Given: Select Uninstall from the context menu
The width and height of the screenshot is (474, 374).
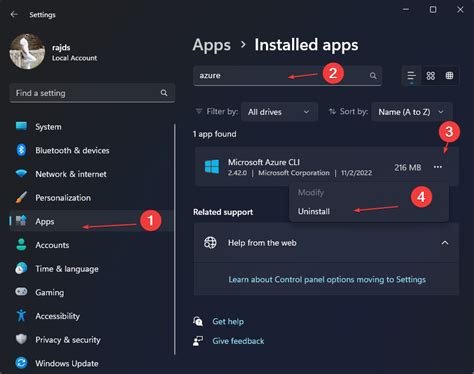Looking at the screenshot, I should click(314, 211).
